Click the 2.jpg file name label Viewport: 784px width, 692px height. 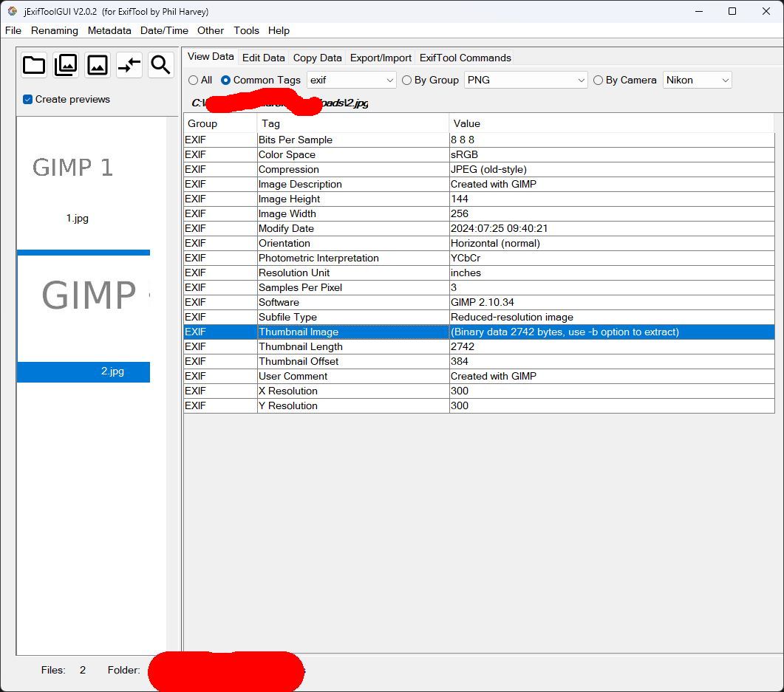[112, 371]
